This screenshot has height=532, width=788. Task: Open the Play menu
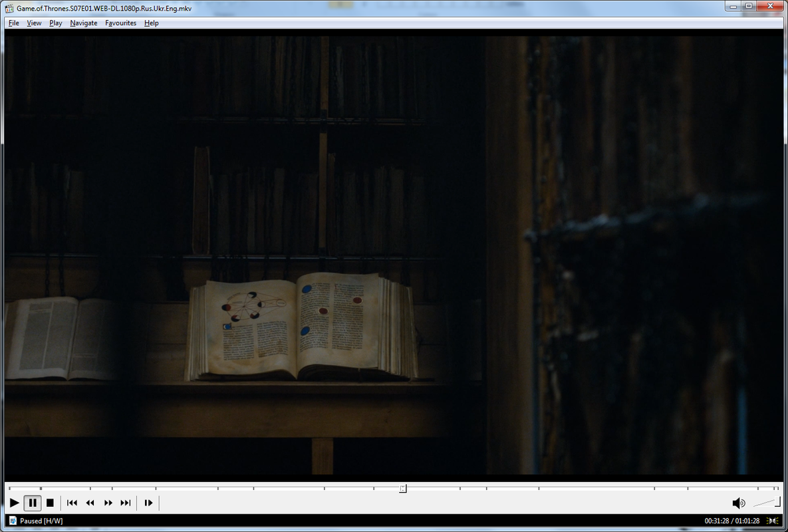pos(56,23)
